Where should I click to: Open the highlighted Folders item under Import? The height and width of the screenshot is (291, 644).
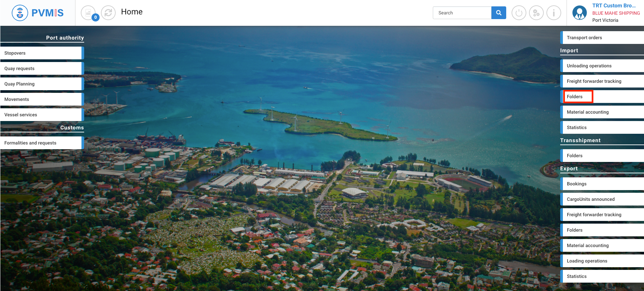coord(578,97)
